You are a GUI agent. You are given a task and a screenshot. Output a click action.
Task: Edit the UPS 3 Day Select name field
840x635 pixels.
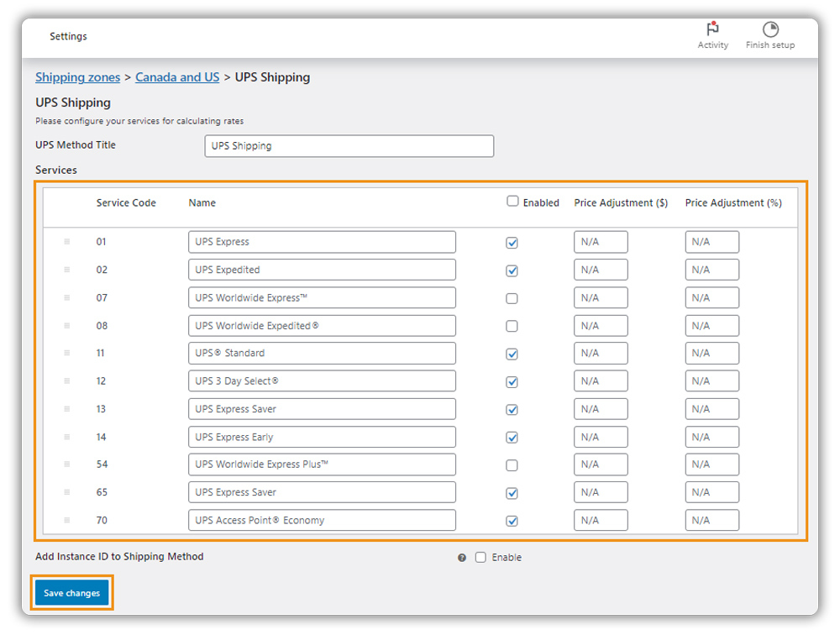[x=322, y=381]
